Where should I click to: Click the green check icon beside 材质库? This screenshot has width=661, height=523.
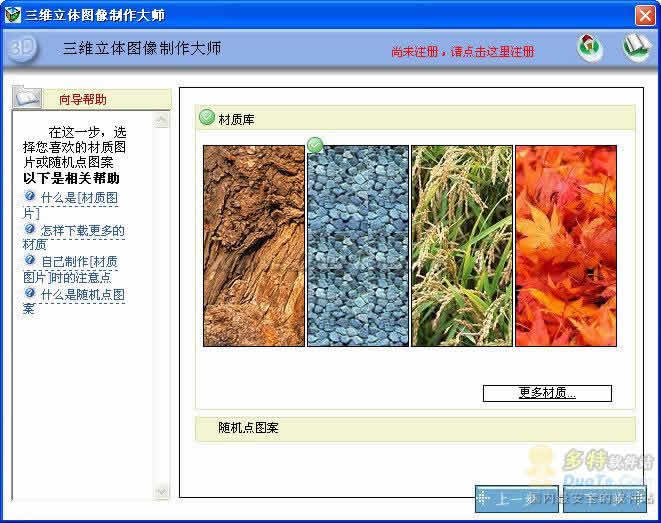pos(207,118)
